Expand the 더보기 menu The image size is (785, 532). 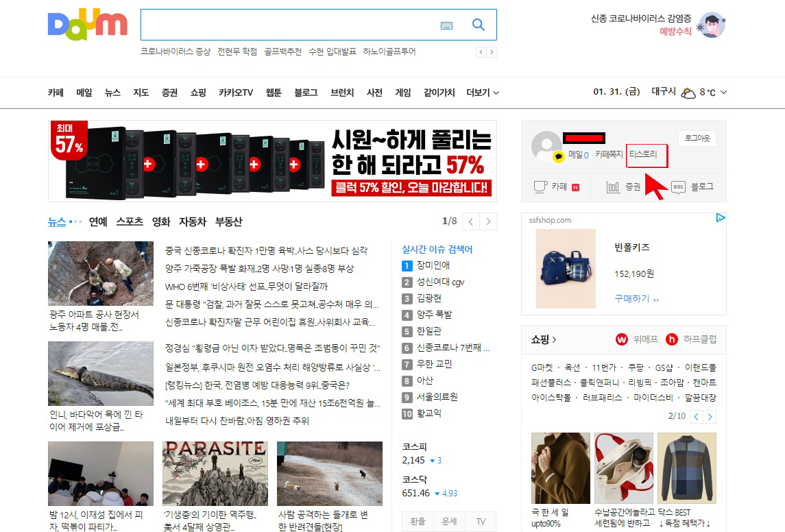[483, 93]
